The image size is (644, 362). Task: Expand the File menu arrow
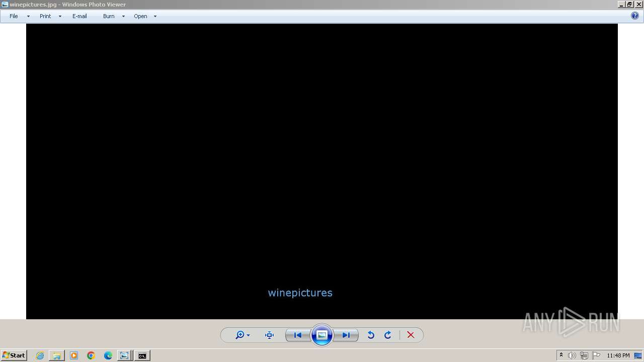coord(28,16)
